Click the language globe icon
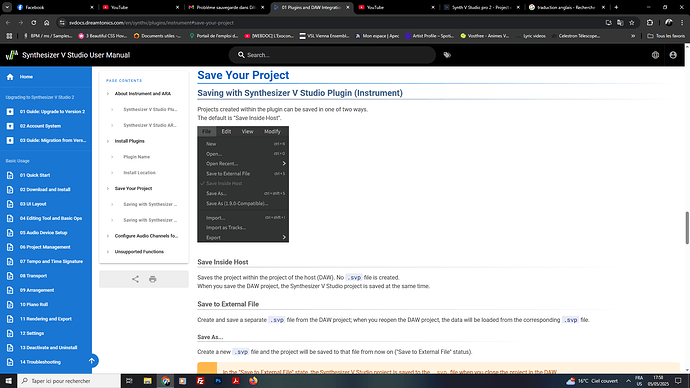 [x=655, y=55]
